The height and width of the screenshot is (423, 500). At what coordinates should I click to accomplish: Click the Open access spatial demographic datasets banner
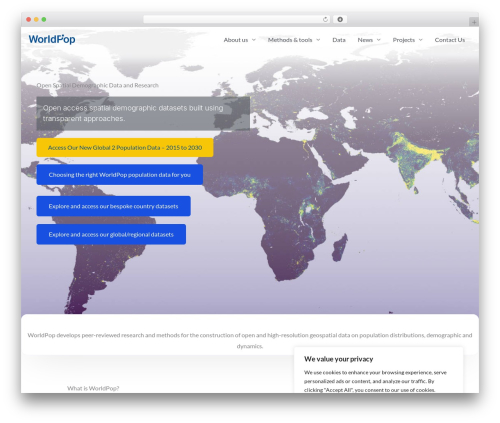click(x=143, y=113)
